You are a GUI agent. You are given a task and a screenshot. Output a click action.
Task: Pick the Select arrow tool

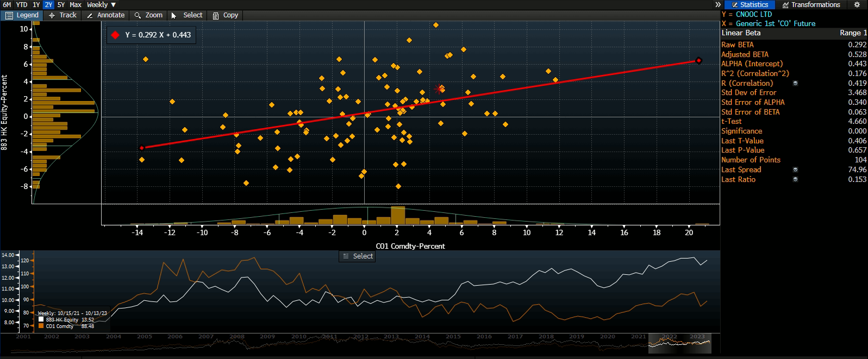(x=186, y=15)
